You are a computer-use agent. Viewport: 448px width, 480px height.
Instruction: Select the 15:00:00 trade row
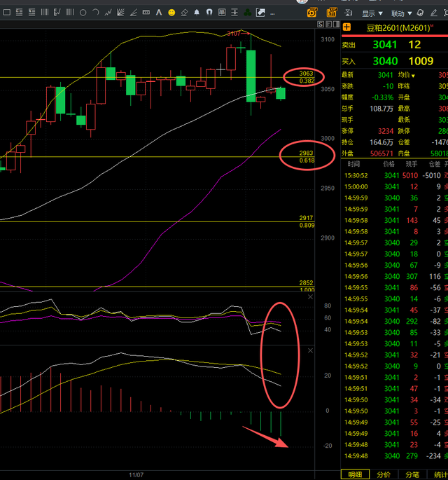[395, 186]
